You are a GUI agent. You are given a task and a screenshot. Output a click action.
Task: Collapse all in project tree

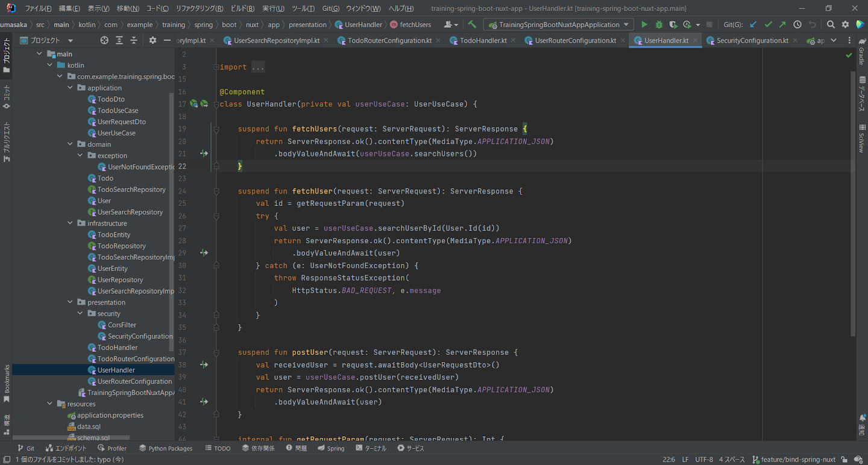click(134, 40)
